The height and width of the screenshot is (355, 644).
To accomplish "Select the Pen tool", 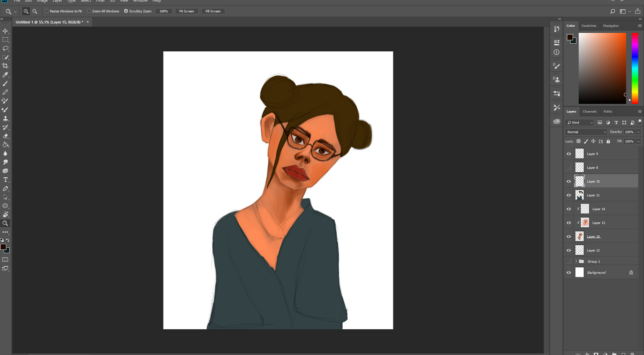I will pyautogui.click(x=6, y=188).
